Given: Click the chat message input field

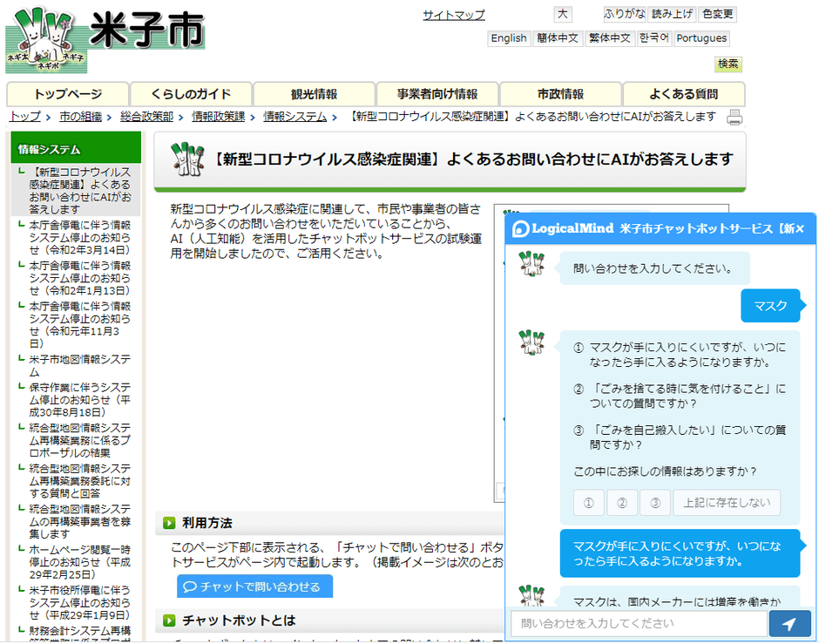Looking at the screenshot, I should [638, 624].
